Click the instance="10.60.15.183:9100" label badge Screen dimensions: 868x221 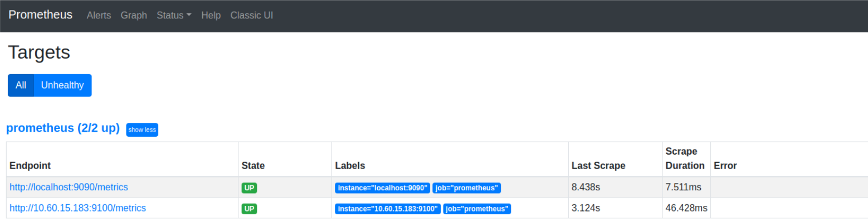tap(388, 209)
